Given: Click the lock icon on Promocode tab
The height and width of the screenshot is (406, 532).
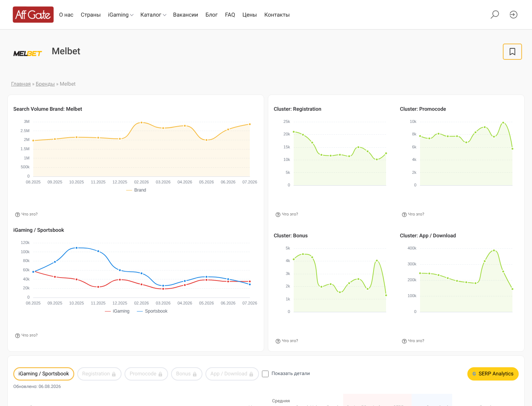Looking at the screenshot, I should point(160,374).
